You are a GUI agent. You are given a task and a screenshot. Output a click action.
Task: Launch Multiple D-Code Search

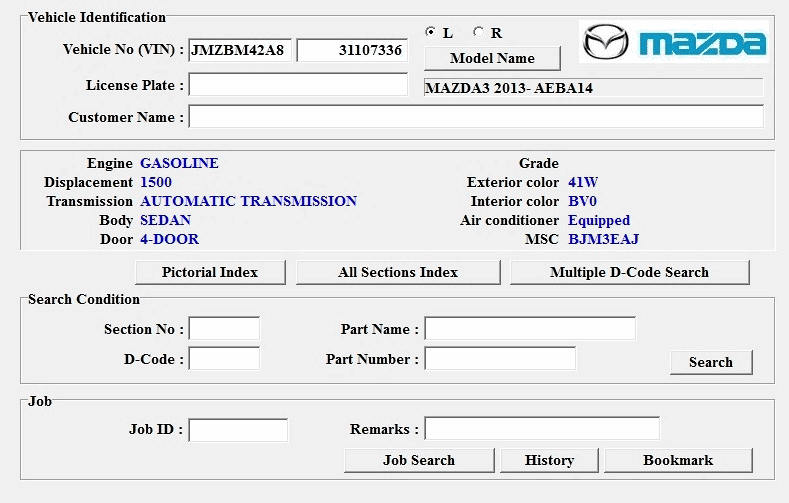(x=629, y=272)
